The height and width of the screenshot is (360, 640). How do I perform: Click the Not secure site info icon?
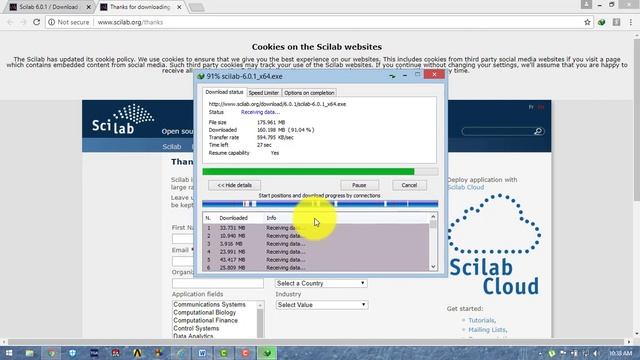click(51, 22)
